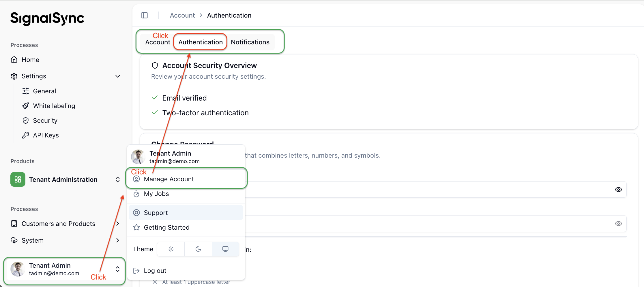Open My Jobs from the menu
Viewport: 644px width, 287px height.
click(186, 194)
